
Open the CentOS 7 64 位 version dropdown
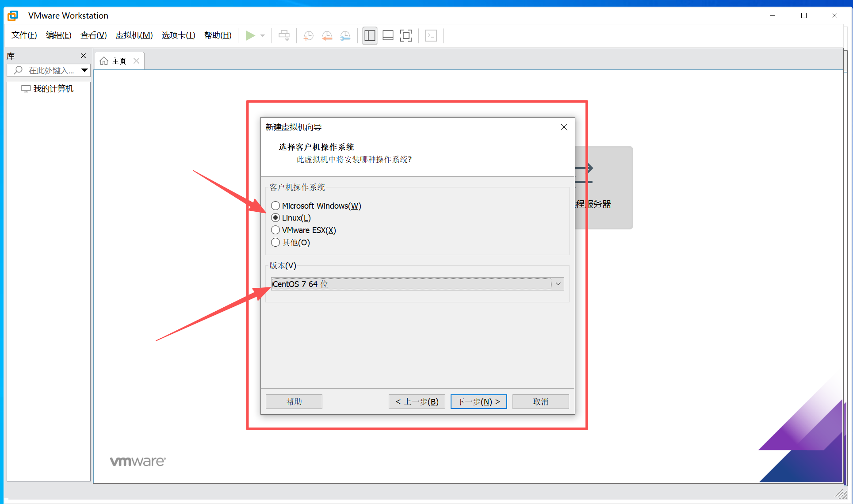point(558,284)
